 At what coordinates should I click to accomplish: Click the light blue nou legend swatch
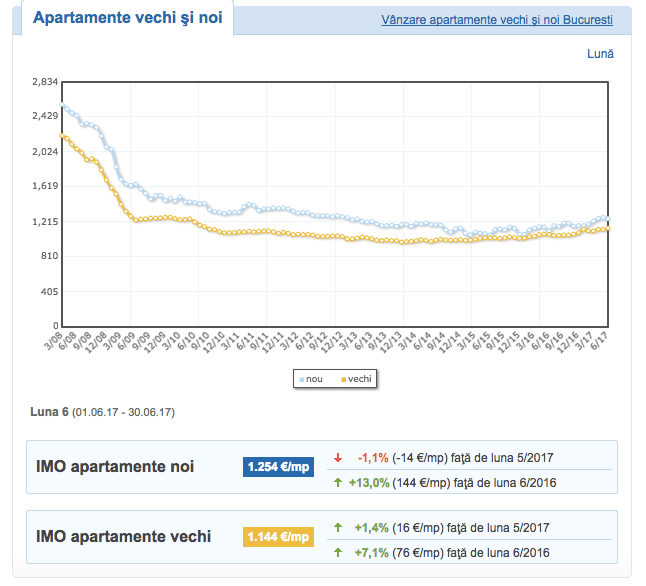click(300, 379)
